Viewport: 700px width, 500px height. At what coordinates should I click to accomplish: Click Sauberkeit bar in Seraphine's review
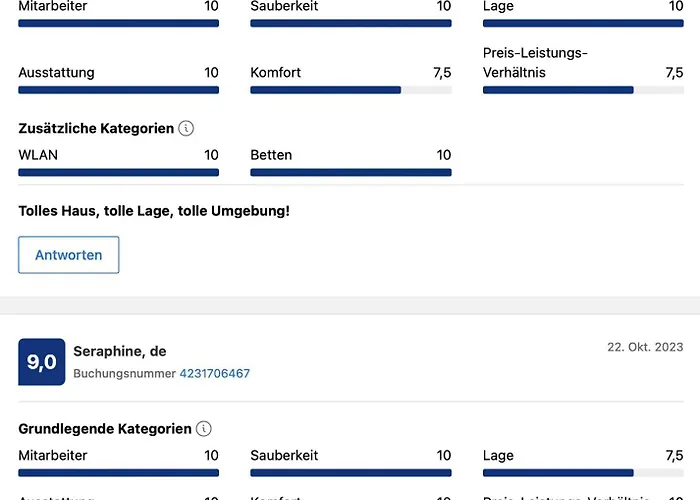[350, 473]
